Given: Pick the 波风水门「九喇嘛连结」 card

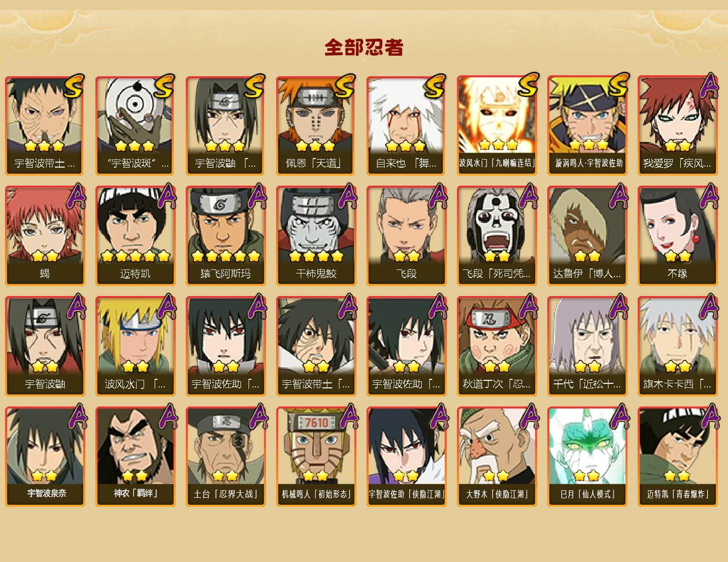Looking at the screenshot, I should 497,125.
